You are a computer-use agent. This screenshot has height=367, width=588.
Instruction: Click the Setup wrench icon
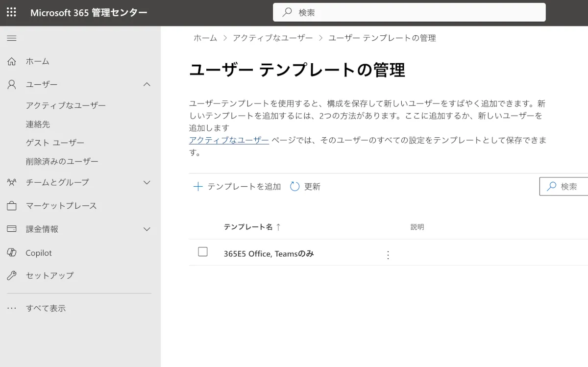pos(12,275)
